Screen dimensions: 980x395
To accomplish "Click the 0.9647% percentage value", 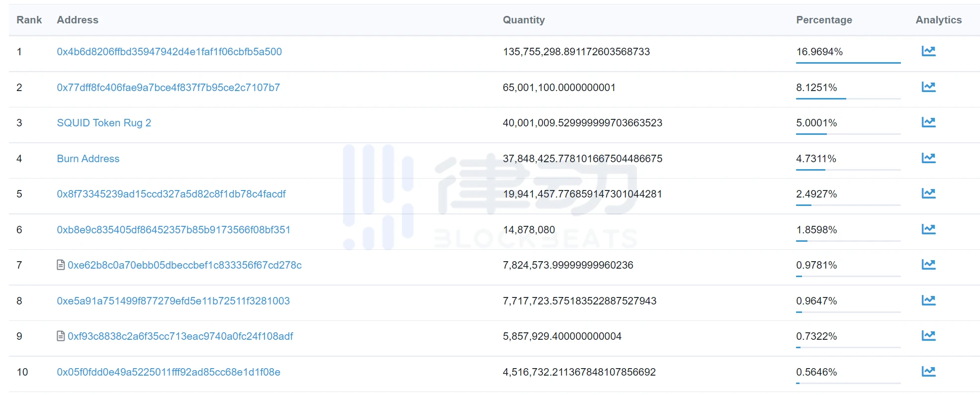I will (816, 301).
